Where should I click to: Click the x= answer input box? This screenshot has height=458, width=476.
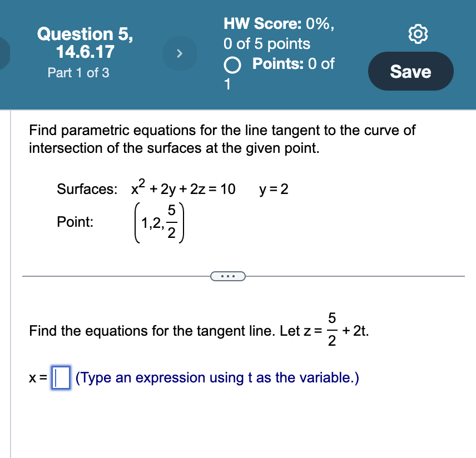(60, 377)
